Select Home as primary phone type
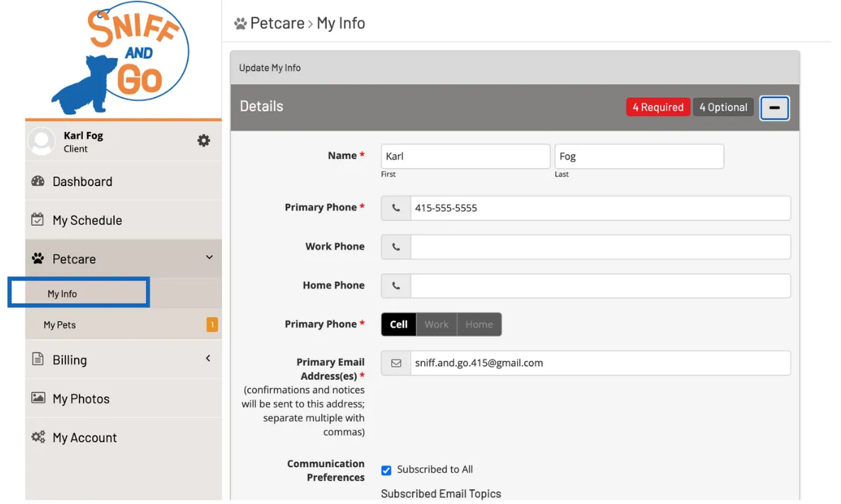 (x=479, y=324)
